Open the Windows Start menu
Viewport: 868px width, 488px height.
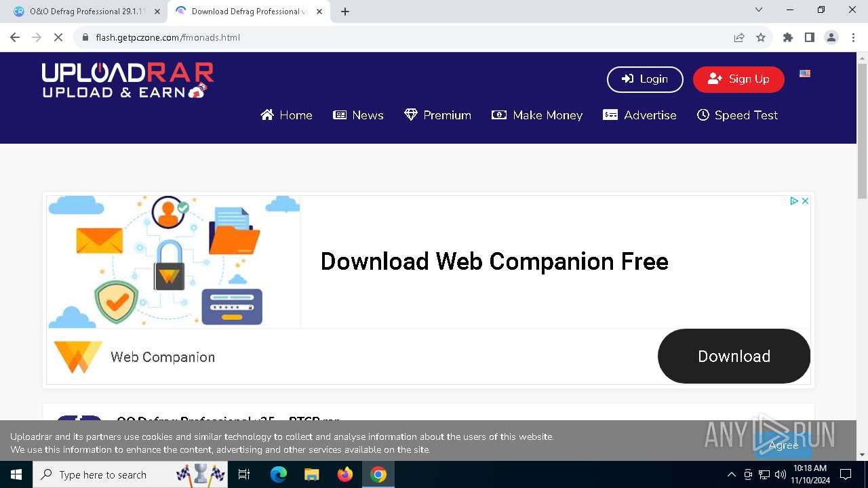click(x=16, y=474)
